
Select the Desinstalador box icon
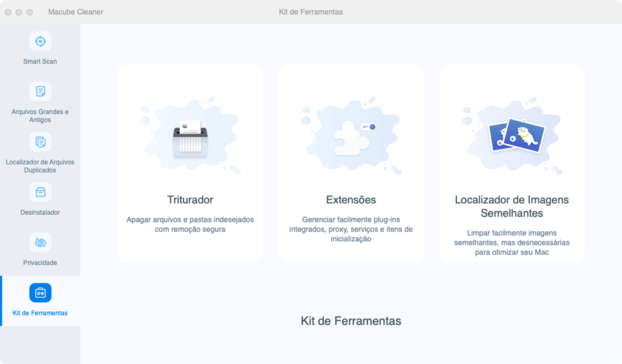coord(40,192)
